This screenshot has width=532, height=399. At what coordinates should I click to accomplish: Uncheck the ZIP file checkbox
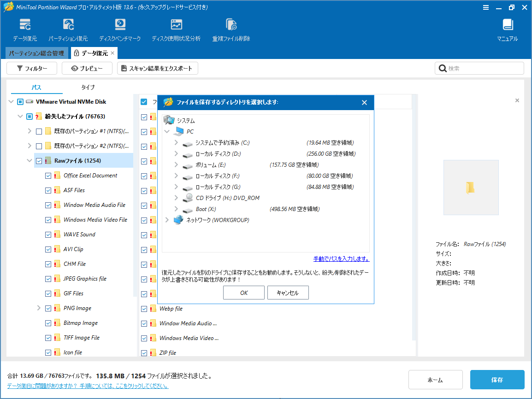144,353
